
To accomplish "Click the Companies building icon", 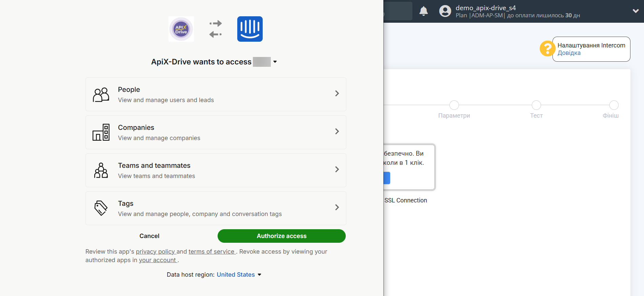I will tap(101, 133).
